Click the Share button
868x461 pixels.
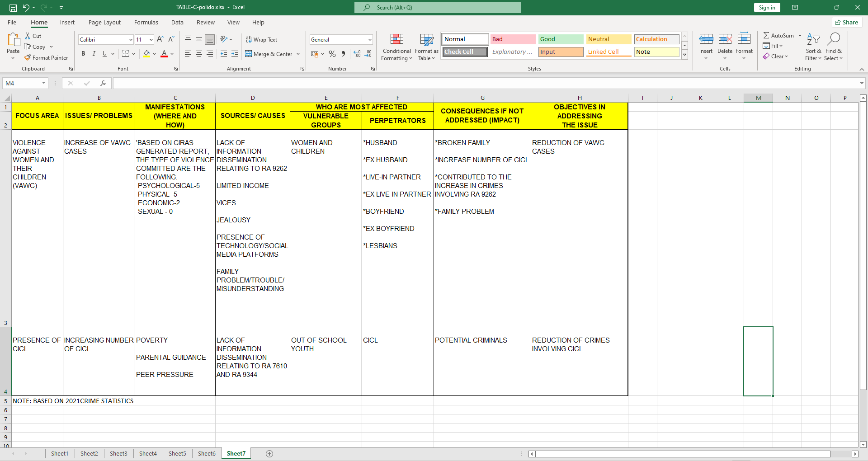[x=847, y=23]
